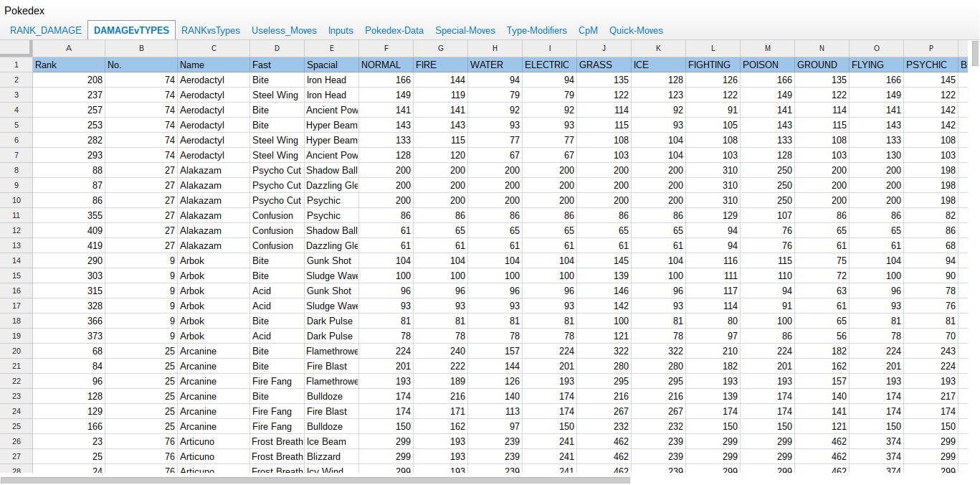The image size is (980, 485).
Task: Click the Rank header cell
Action: tap(68, 65)
